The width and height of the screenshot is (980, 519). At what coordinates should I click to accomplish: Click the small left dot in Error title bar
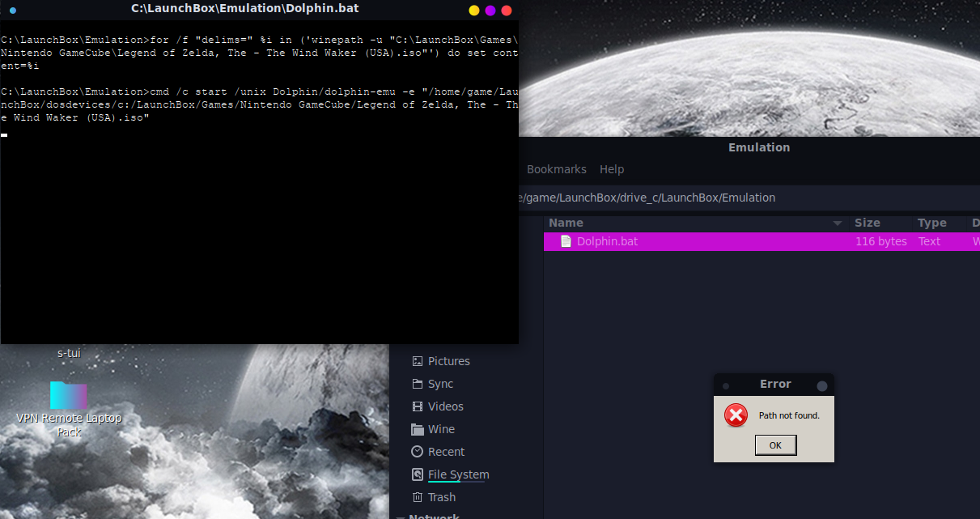click(726, 386)
